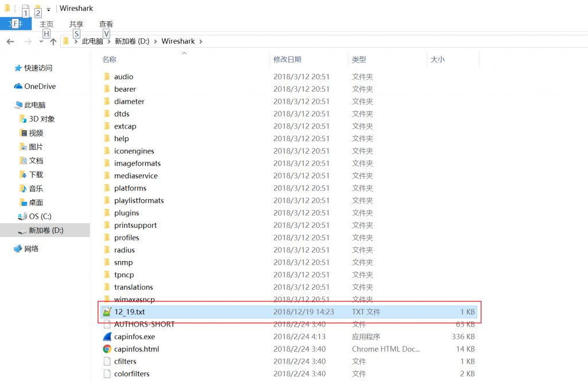The image size is (588, 381).
Task: Sort files by 大小 column header
Action: [x=438, y=60]
